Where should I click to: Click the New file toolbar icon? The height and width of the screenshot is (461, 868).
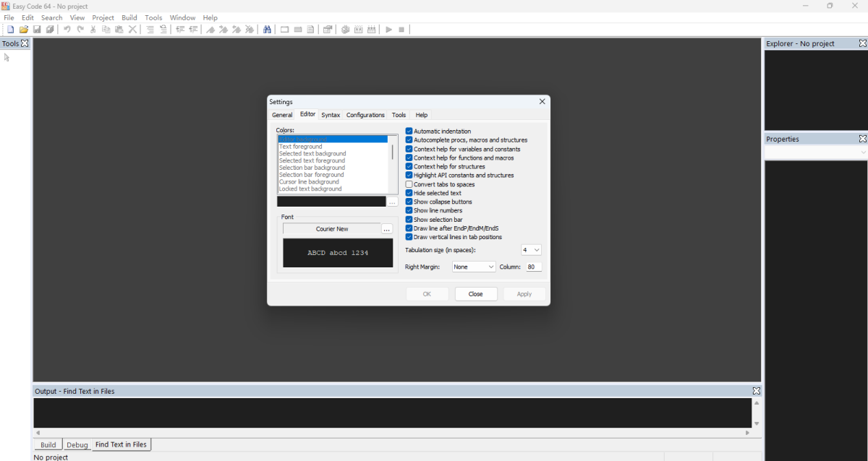point(10,30)
